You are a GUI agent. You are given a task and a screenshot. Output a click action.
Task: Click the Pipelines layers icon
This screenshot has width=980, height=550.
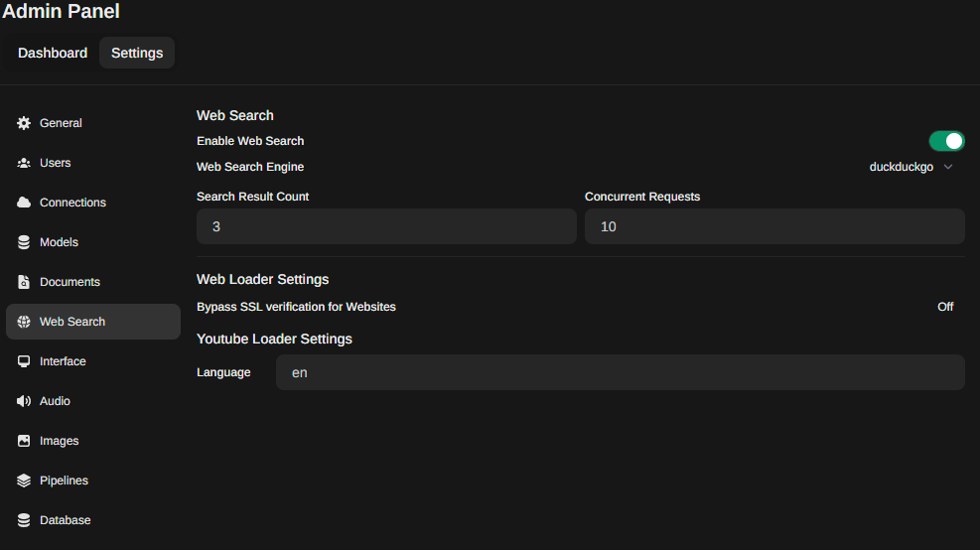[24, 481]
